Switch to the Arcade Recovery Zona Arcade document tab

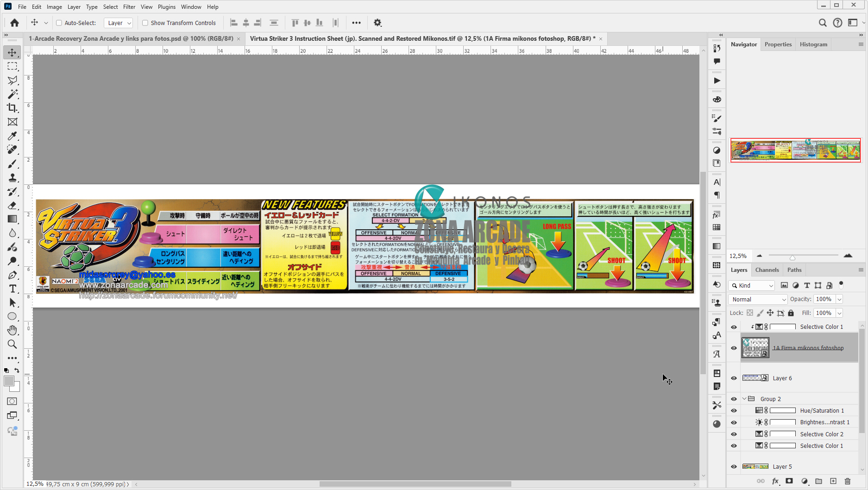(131, 38)
